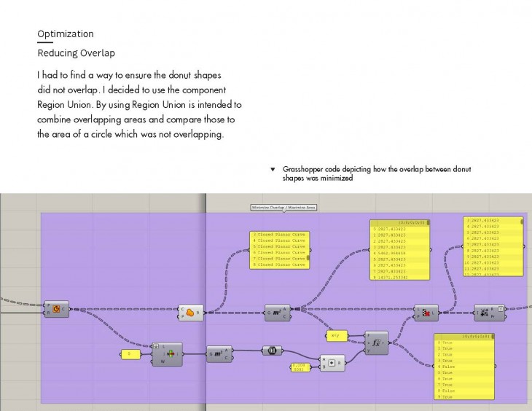Select the Cull Pattern component with red X
Screen dimensions: 532x411
426,313
